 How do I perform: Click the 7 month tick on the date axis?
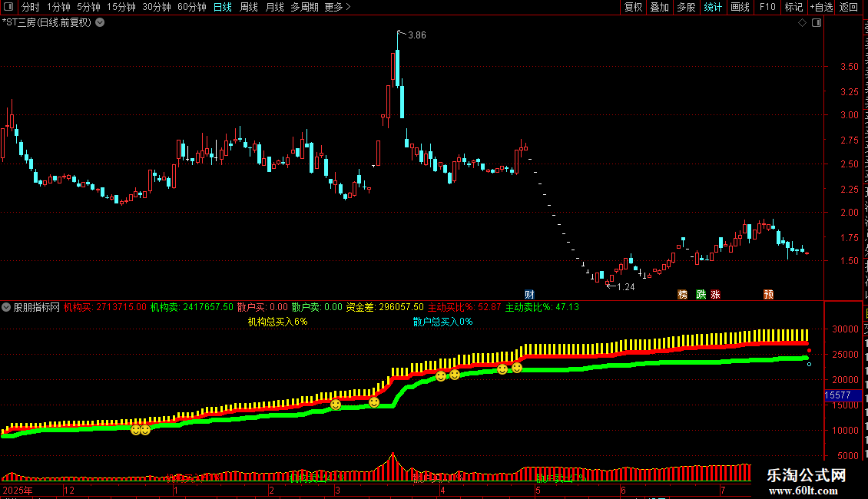[x=723, y=490]
